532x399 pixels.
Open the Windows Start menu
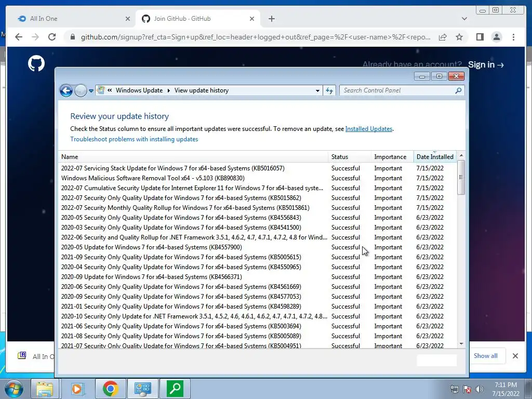[13, 389]
